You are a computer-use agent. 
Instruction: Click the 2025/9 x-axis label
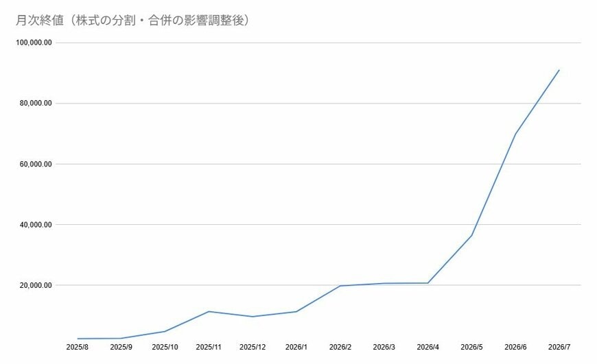[x=121, y=347]
